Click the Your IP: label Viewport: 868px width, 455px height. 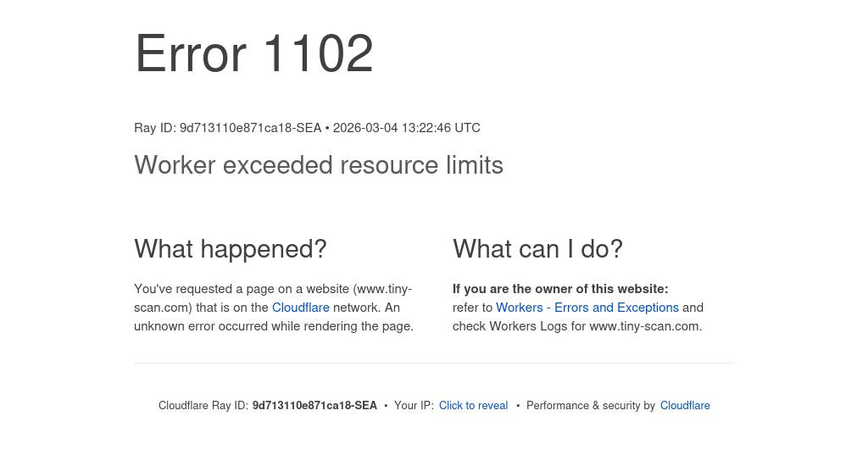[x=414, y=406]
